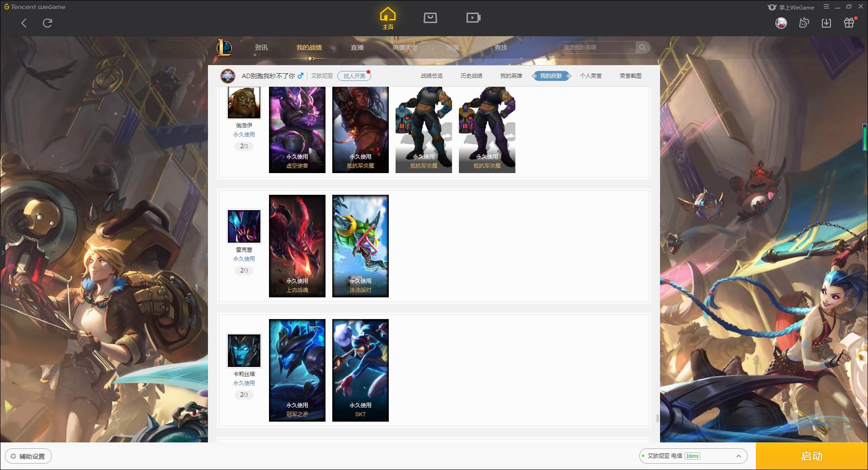
Task: Open the 战绩总览 sub-tab
Action: 432,76
